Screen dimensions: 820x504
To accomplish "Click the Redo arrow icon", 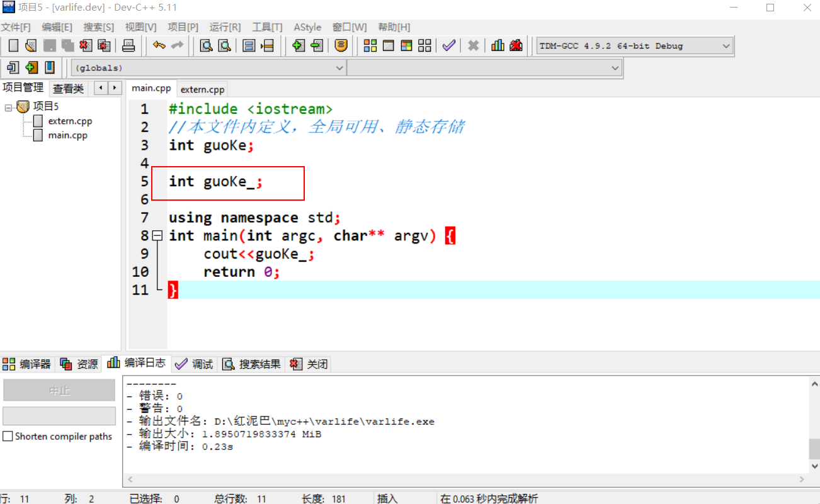I will point(177,45).
